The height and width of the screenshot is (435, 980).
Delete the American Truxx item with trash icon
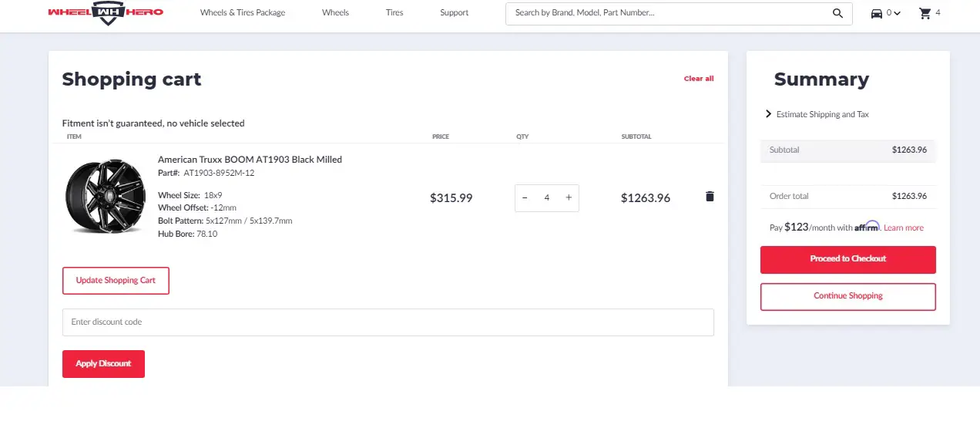pyautogui.click(x=710, y=197)
